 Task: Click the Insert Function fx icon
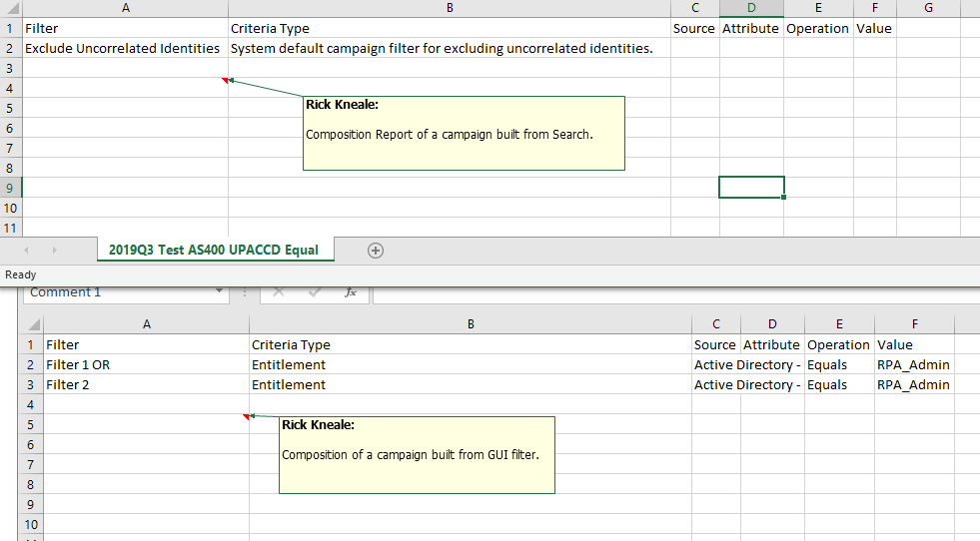pos(351,292)
